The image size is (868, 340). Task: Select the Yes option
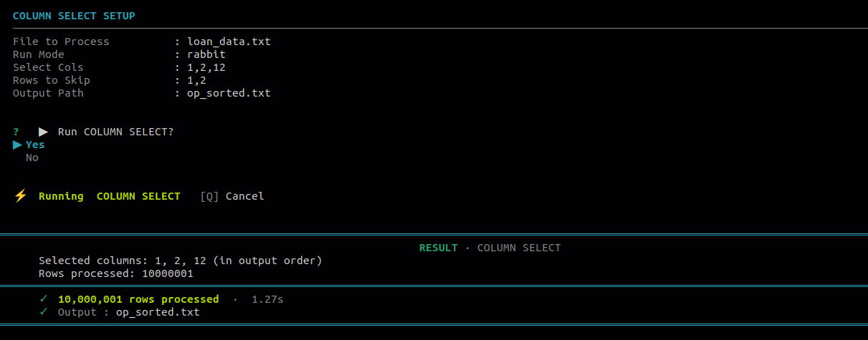click(x=35, y=145)
